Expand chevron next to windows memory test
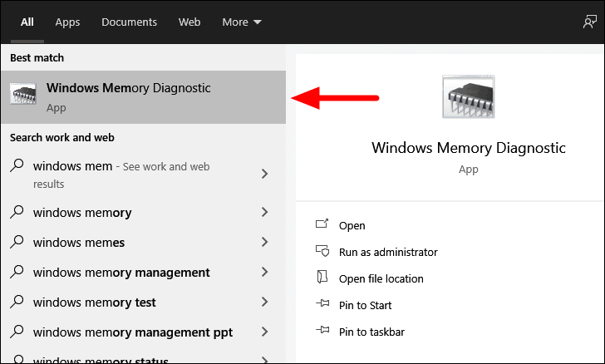Screen dimensions: 605x364 point(264,302)
